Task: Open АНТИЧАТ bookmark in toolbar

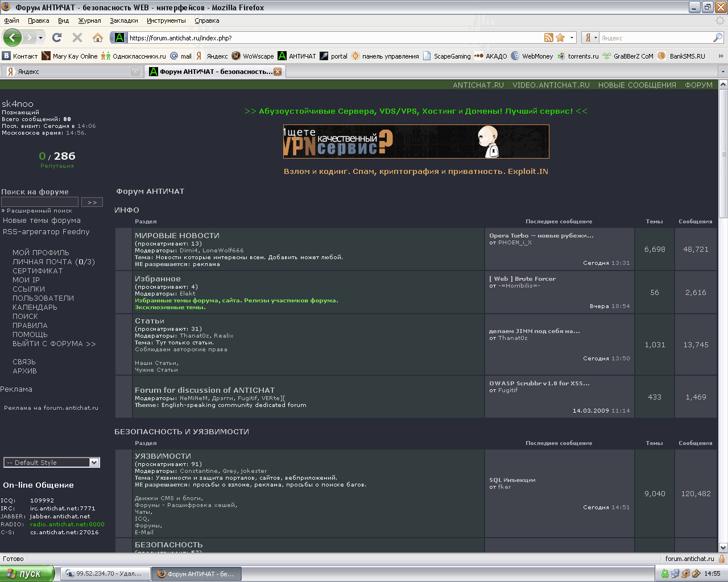Action: coord(297,56)
